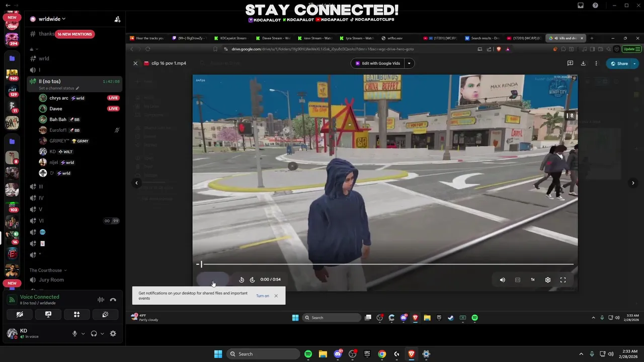Go to previous file in Drive preview
The height and width of the screenshot is (362, 644).
point(136,183)
